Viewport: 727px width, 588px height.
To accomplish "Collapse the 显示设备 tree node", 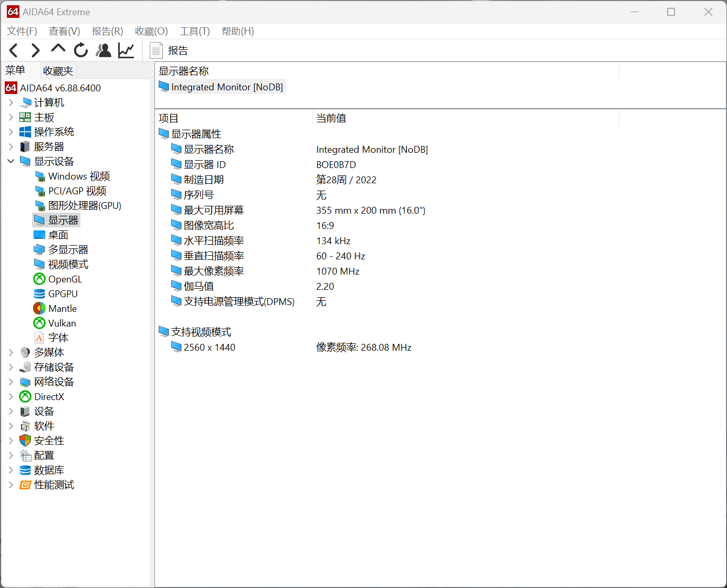I will [x=11, y=161].
